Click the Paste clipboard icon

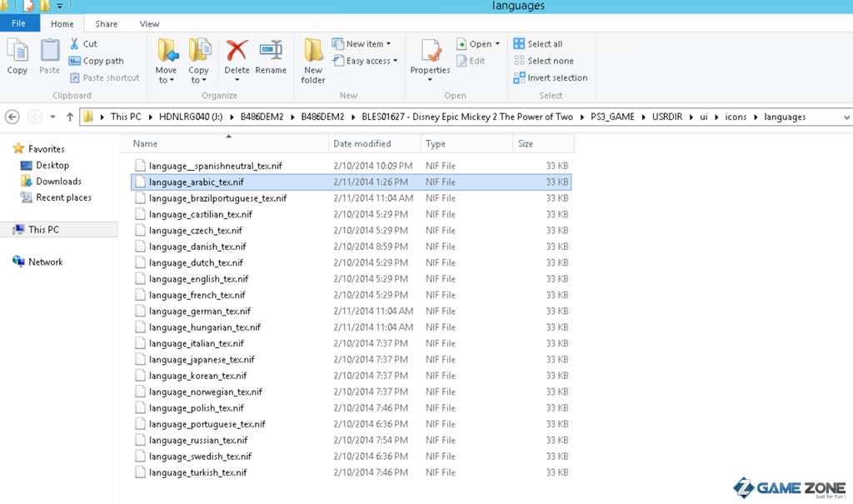[49, 51]
